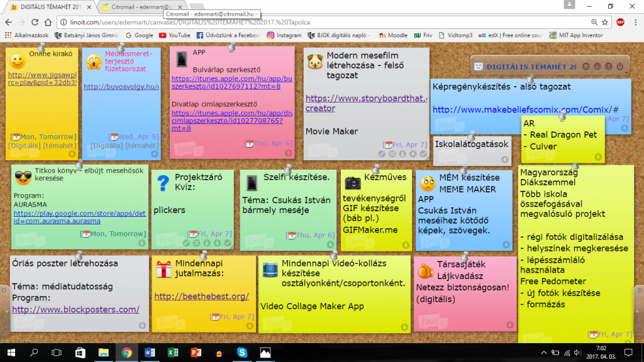
Task: Click the Mon, Tomorrow due date on Online kirakó
Action: tap(43, 136)
